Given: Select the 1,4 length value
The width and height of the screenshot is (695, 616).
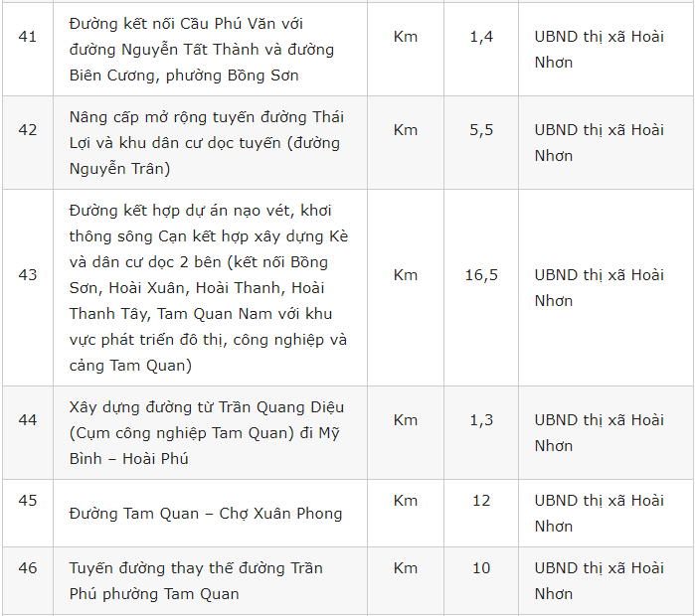Looking at the screenshot, I should point(481,37).
